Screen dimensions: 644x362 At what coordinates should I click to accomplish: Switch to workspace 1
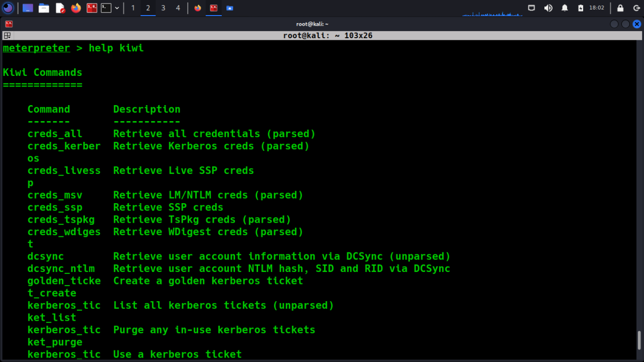[133, 8]
